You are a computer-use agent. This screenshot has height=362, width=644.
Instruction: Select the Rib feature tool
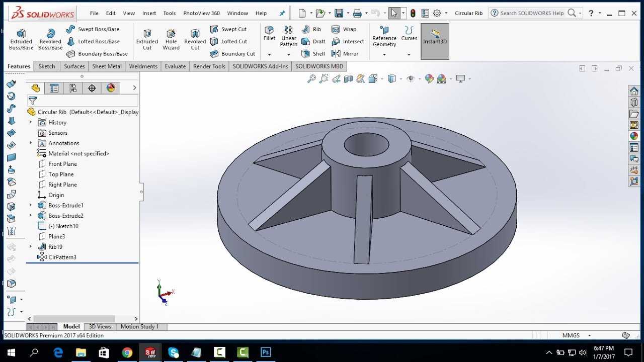[x=311, y=29]
